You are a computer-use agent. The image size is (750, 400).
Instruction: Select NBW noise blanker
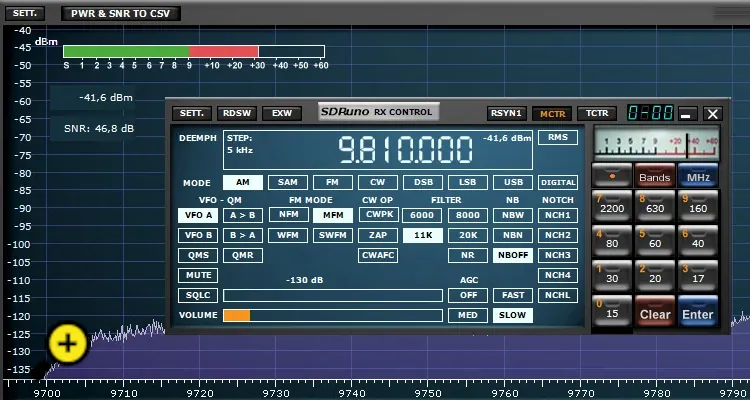[x=513, y=215]
